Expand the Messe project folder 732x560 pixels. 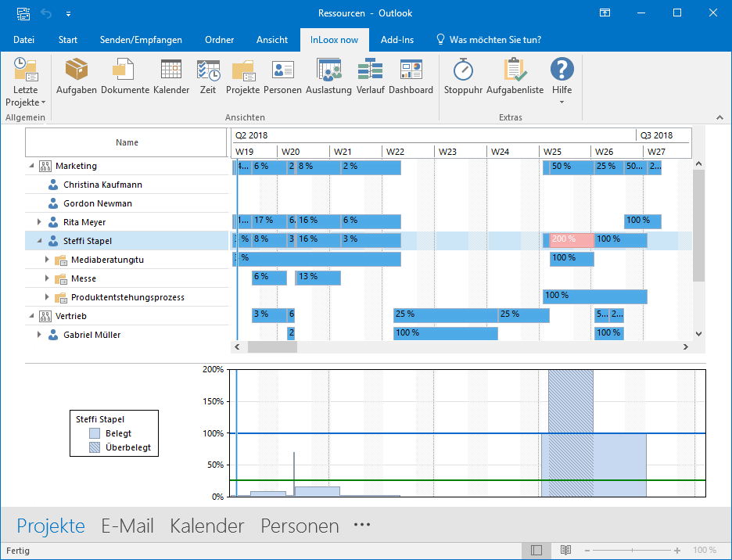pos(47,278)
